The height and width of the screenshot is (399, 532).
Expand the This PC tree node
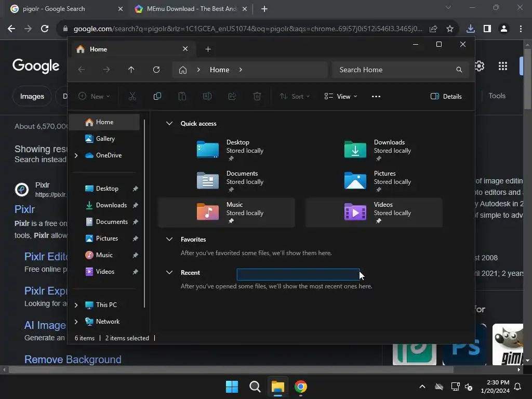[76, 305]
